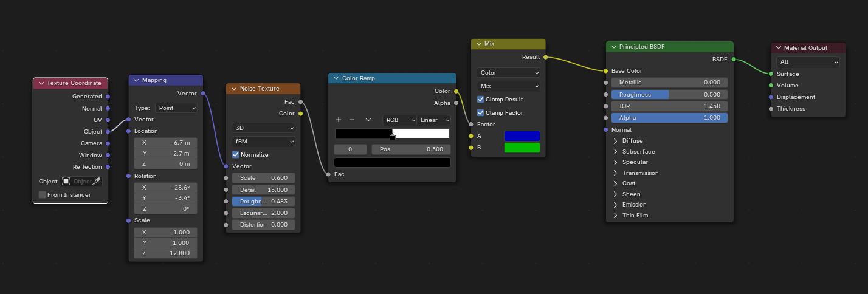Open the Color Ramp Linear interpolation dropdown

click(434, 120)
